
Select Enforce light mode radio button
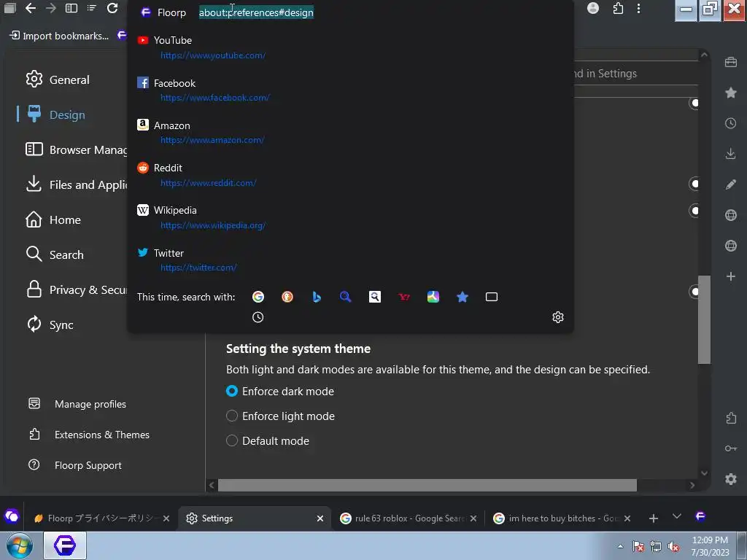point(232,416)
